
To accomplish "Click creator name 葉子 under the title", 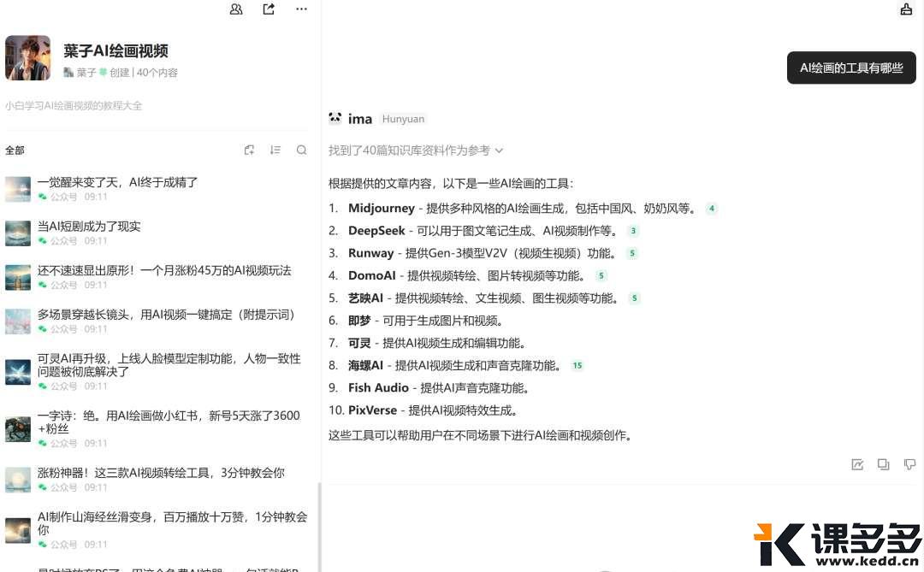I will [x=86, y=73].
